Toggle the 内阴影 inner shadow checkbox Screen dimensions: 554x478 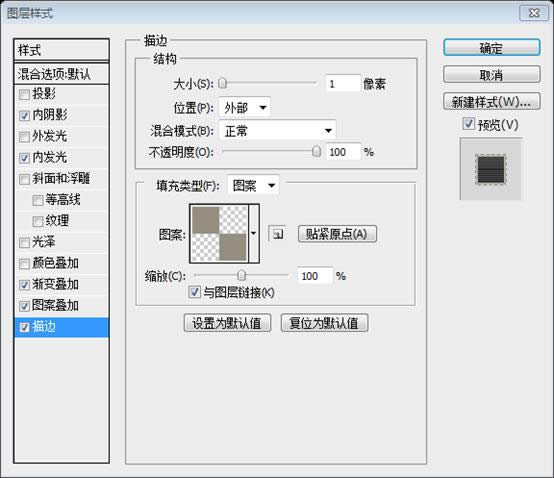24,116
